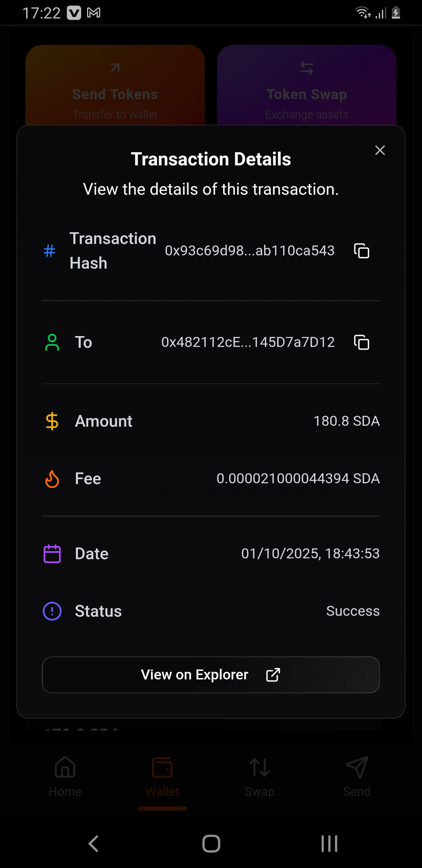Copy the transaction hash
422x868 pixels.
tap(361, 251)
